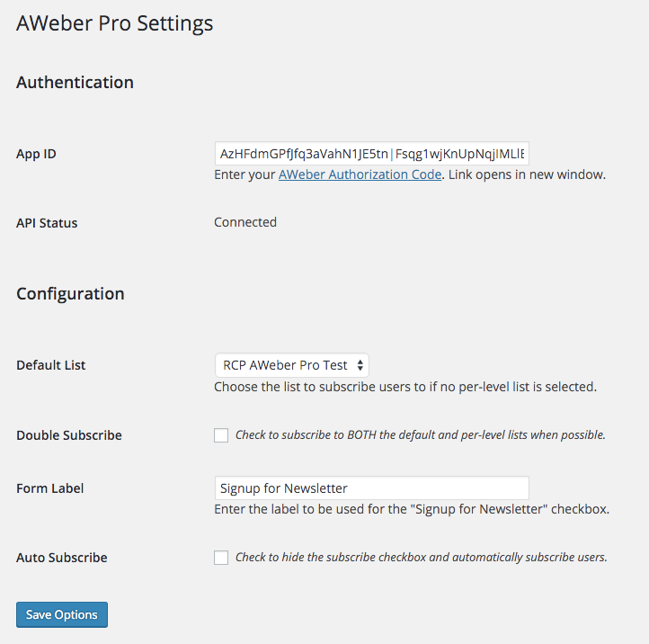Image resolution: width=649 pixels, height=644 pixels.
Task: Click the Default List label
Action: [x=51, y=365]
